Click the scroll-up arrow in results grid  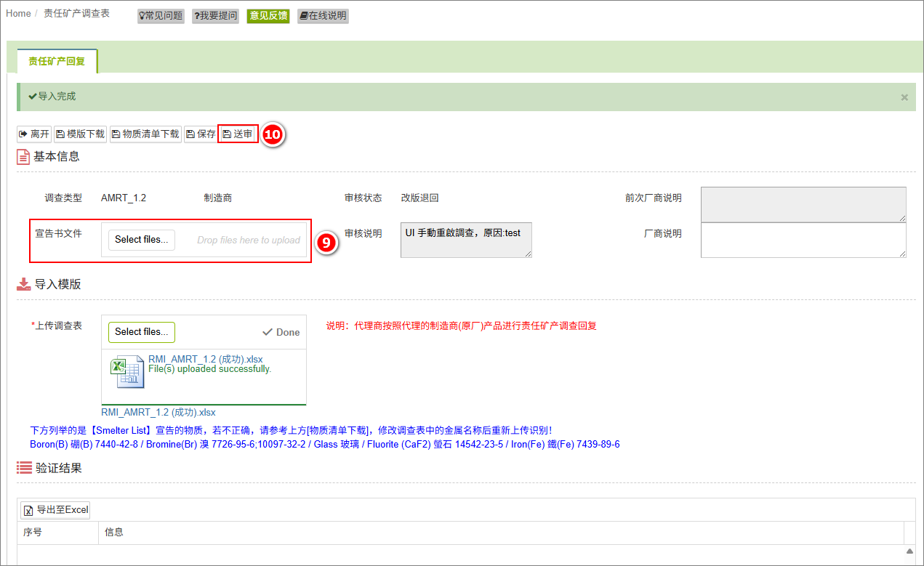[909, 551]
